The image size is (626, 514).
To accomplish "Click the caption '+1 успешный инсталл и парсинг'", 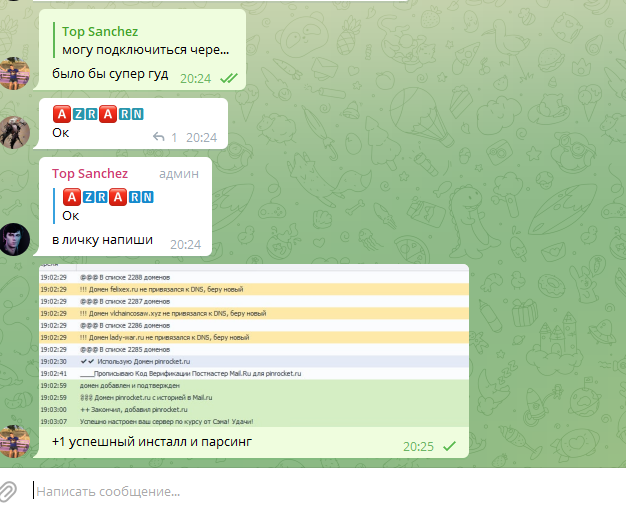I will pos(152,442).
